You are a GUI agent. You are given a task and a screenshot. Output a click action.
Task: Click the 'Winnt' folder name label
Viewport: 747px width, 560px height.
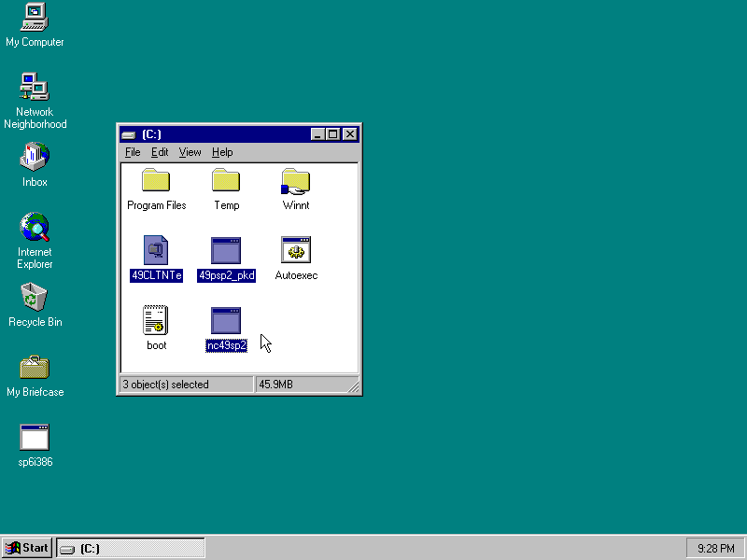click(296, 205)
